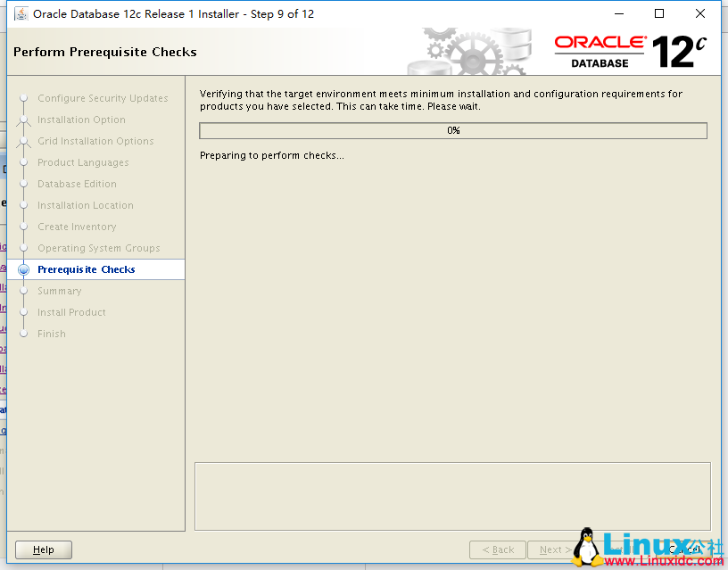Click the Summary step circle icon
Screen dimensions: 728x570
pos(25,291)
